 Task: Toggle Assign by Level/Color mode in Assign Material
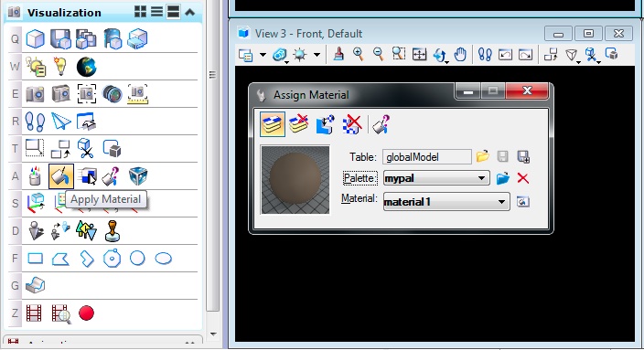pyautogui.click(x=273, y=124)
